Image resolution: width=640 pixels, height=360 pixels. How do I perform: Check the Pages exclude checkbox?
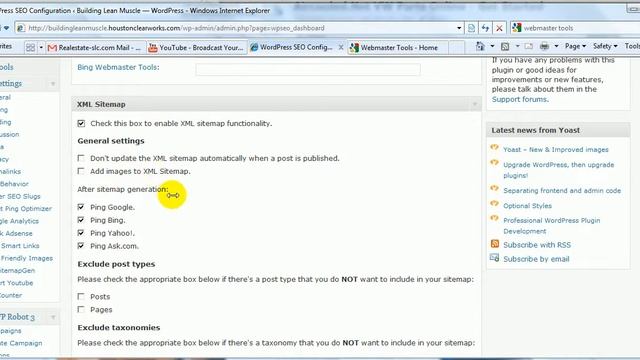coord(81,309)
